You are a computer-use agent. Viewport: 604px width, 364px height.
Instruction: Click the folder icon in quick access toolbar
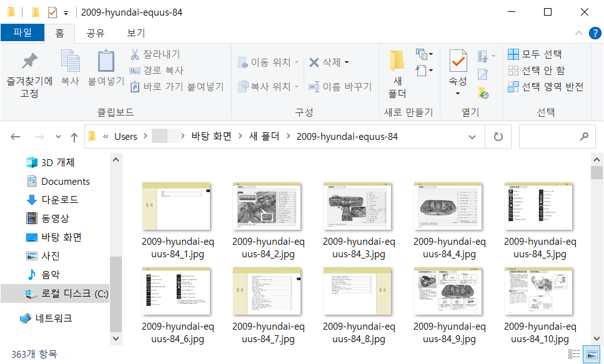36,12
